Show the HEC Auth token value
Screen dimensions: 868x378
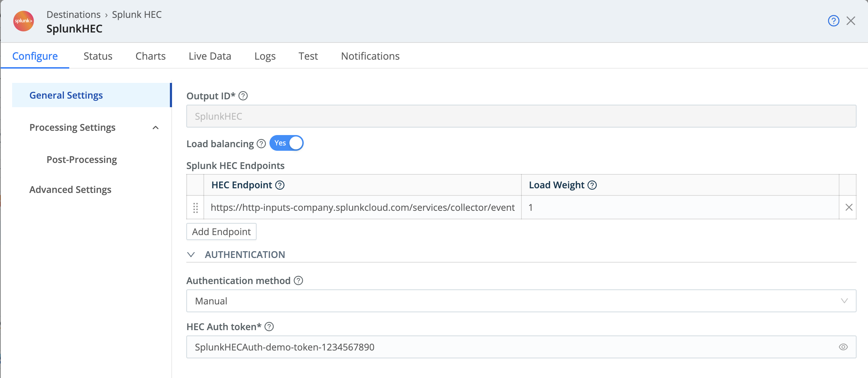tap(843, 347)
